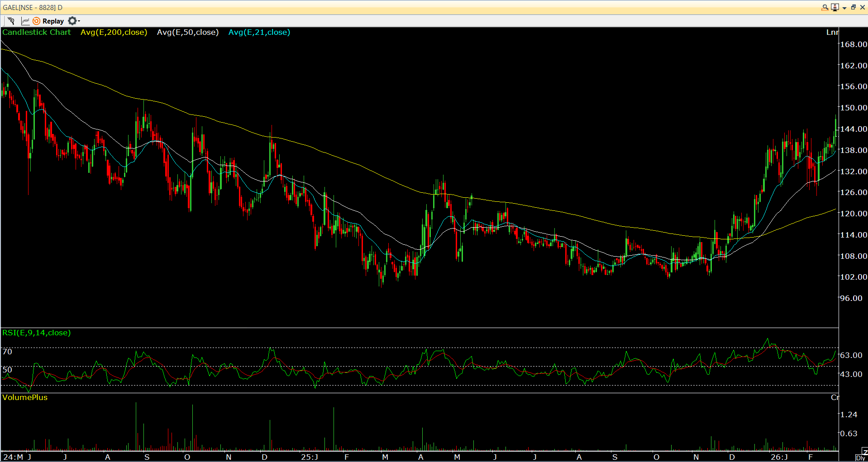The height and width of the screenshot is (462, 868).
Task: Click the symbol search magnifier in the title bar
Action: click(825, 7)
